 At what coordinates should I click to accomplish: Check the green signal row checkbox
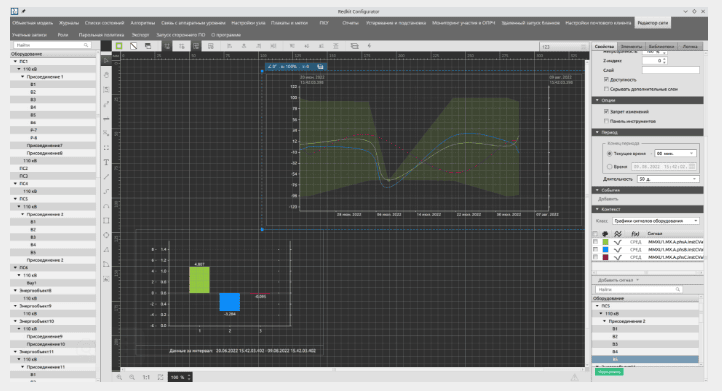595,242
